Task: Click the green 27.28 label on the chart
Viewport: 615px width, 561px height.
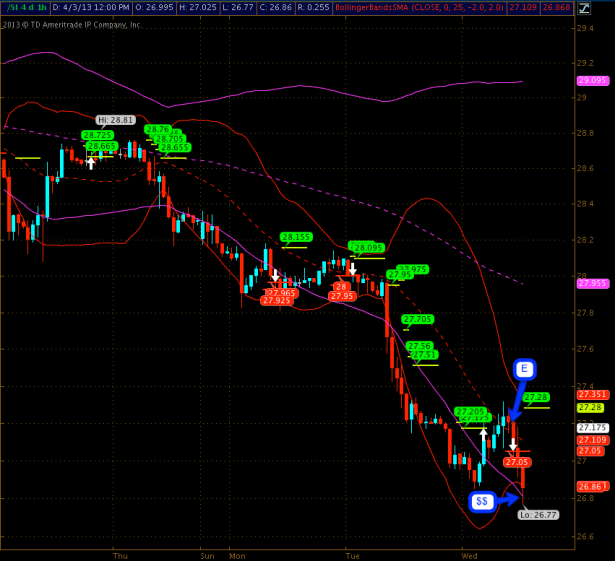Action: pos(536,397)
